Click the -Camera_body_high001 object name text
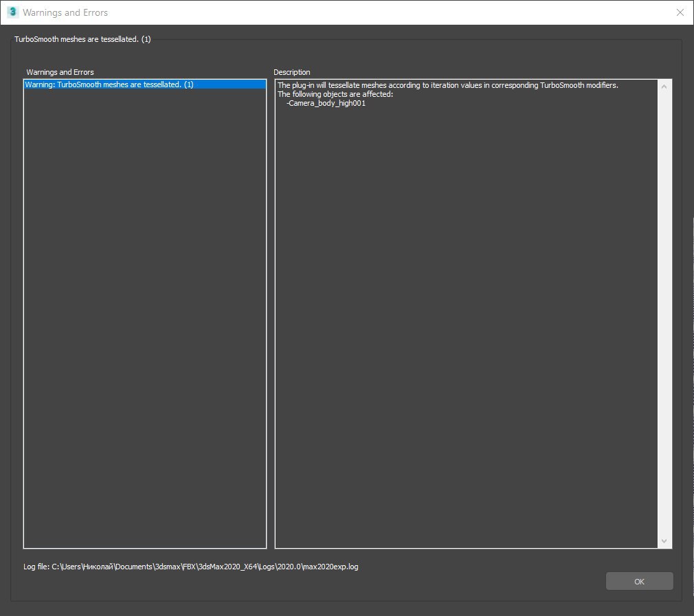This screenshot has height=616, width=694. click(326, 103)
